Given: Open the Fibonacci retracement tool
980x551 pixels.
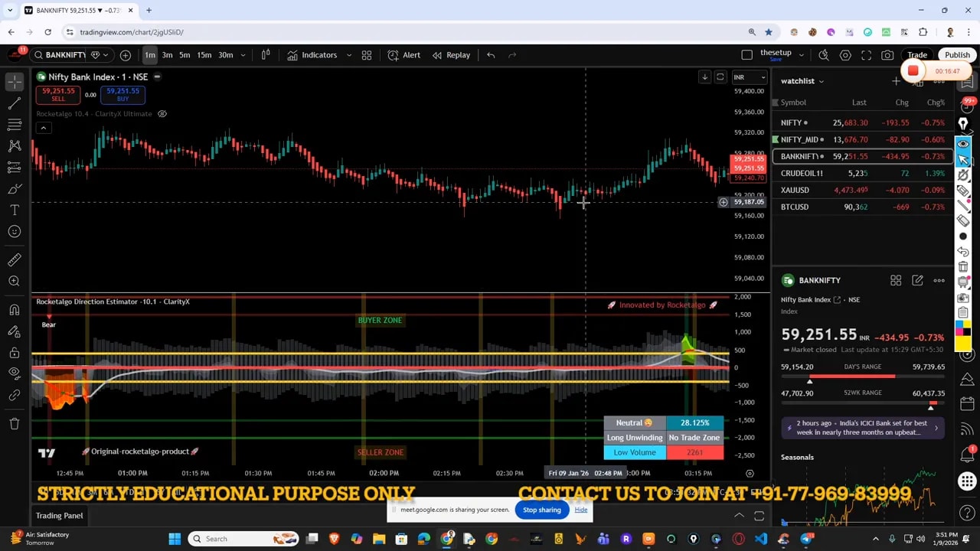Looking at the screenshot, I should (15, 125).
